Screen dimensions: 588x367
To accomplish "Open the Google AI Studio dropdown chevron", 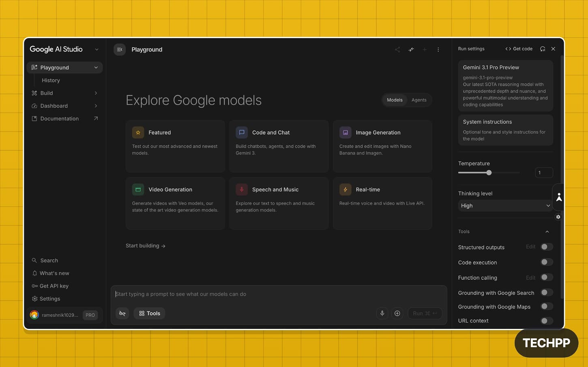I will (x=97, y=49).
